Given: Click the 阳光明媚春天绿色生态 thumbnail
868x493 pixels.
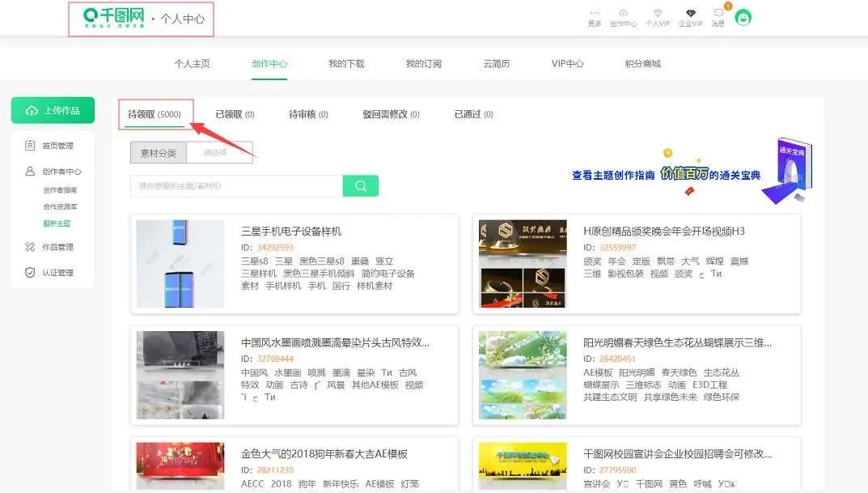Looking at the screenshot, I should coord(522,375).
